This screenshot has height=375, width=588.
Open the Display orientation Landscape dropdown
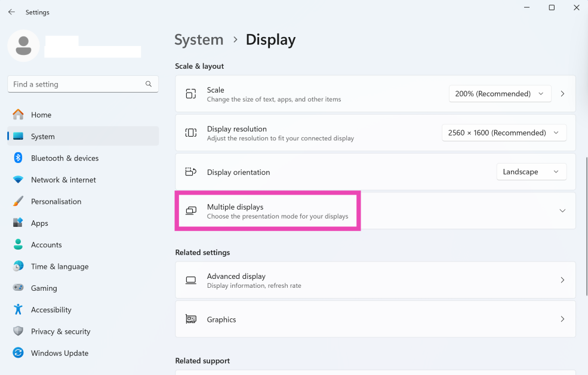click(x=531, y=172)
